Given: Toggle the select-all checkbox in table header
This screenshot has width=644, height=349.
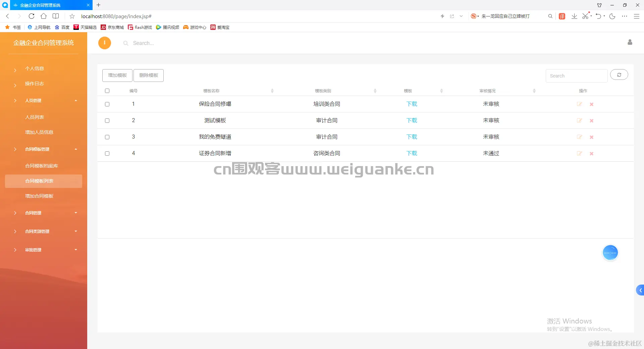Looking at the screenshot, I should pos(107,91).
